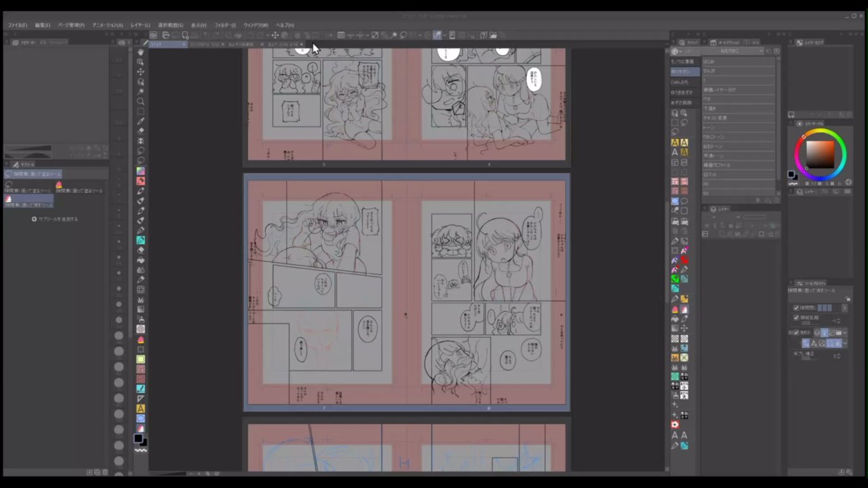Open the ヘルプ(H) menu
This screenshot has width=868, height=488.
click(285, 25)
